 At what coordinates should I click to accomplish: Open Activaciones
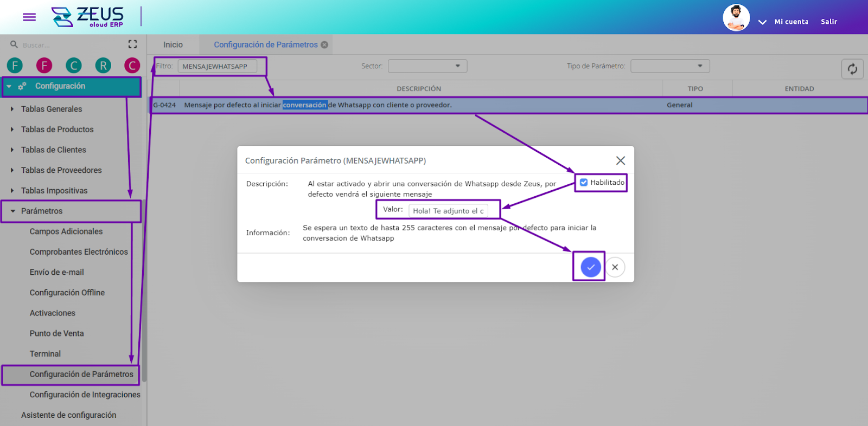52,313
